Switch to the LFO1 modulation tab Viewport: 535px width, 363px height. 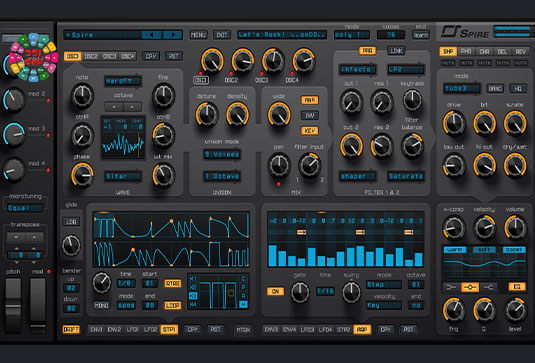(x=132, y=329)
